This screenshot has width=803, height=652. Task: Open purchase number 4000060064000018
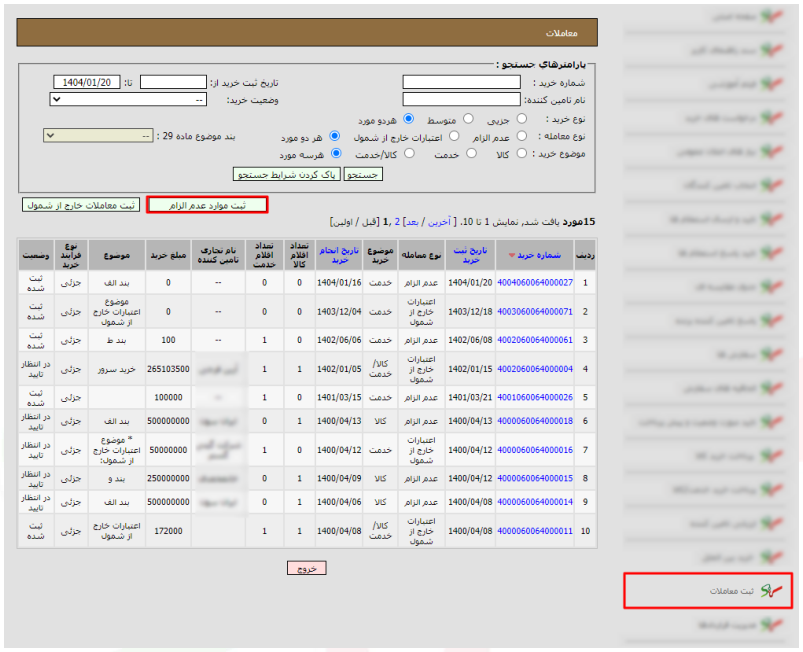click(x=535, y=421)
